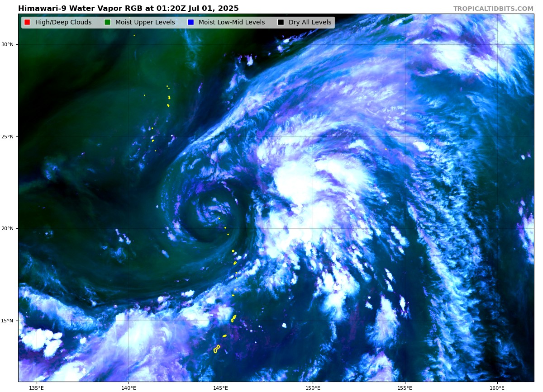Click the black Dry All Levels swatch
Viewport: 543px width, 392px height.
(x=281, y=22)
